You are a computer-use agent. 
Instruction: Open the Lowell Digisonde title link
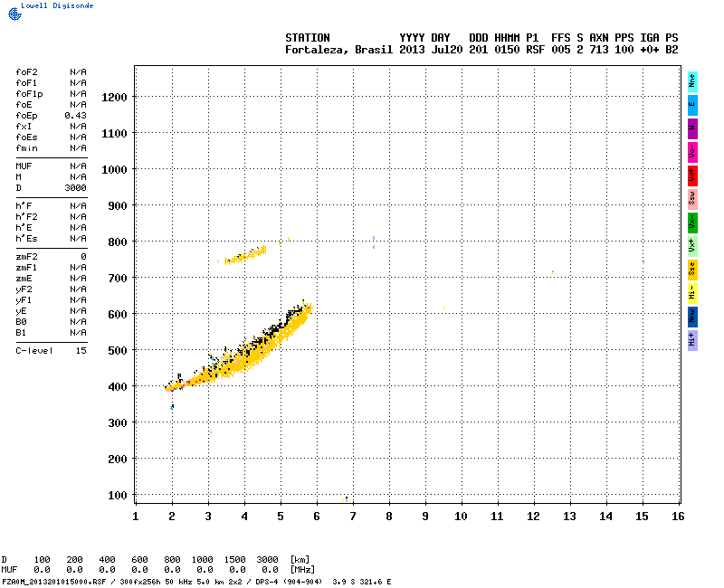click(x=57, y=5)
